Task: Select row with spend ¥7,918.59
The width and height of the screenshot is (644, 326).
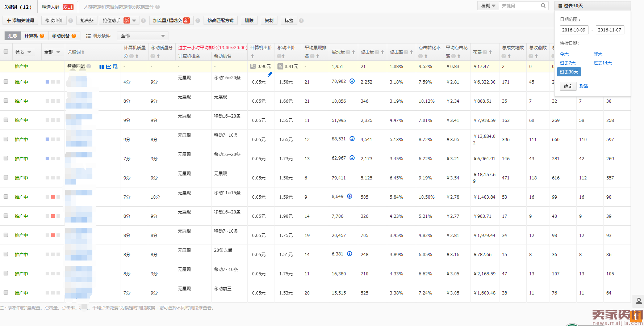Action: click(x=6, y=120)
